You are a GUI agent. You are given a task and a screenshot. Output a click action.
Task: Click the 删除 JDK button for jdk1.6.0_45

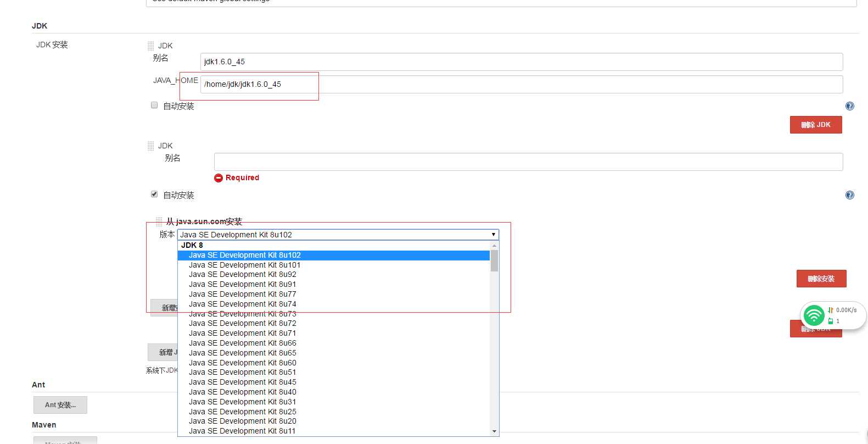(816, 125)
